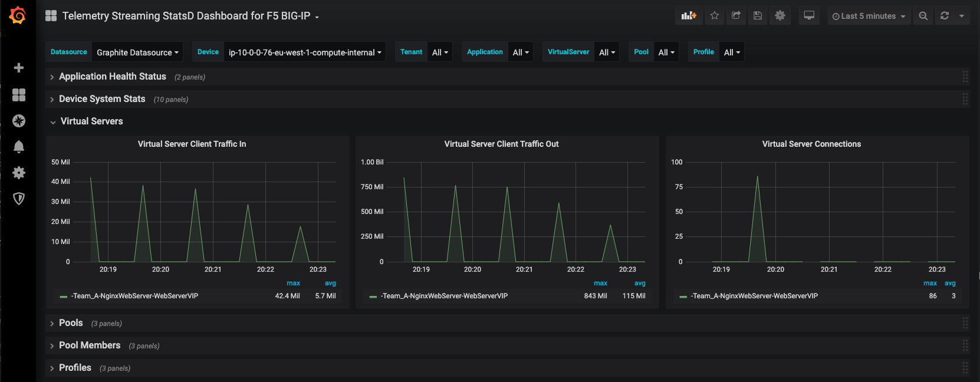
Task: Click the 42.4 Mil max value
Action: pos(287,296)
